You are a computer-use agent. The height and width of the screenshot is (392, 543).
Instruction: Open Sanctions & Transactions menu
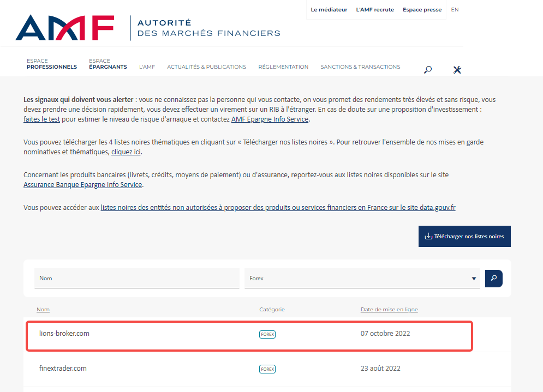[360, 67]
